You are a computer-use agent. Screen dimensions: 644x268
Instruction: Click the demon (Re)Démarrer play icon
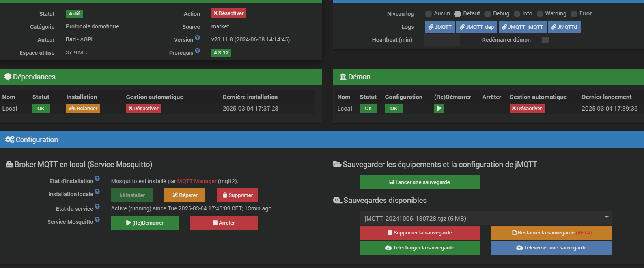[x=439, y=109]
